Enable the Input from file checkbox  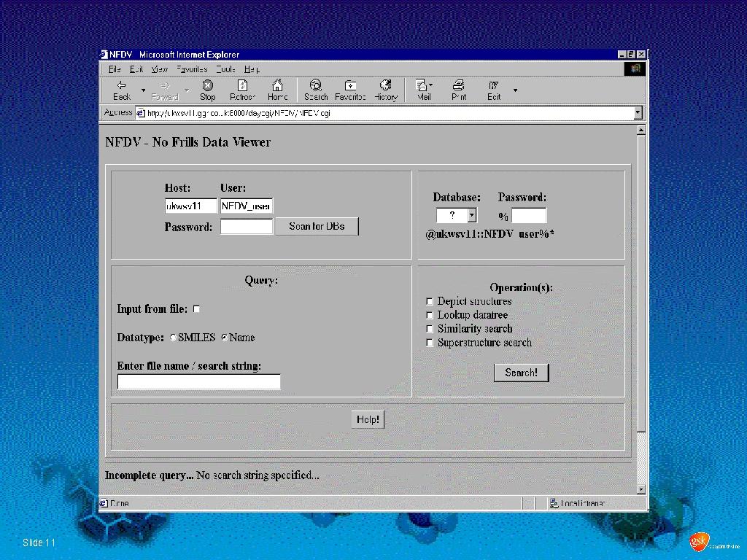tap(196, 309)
